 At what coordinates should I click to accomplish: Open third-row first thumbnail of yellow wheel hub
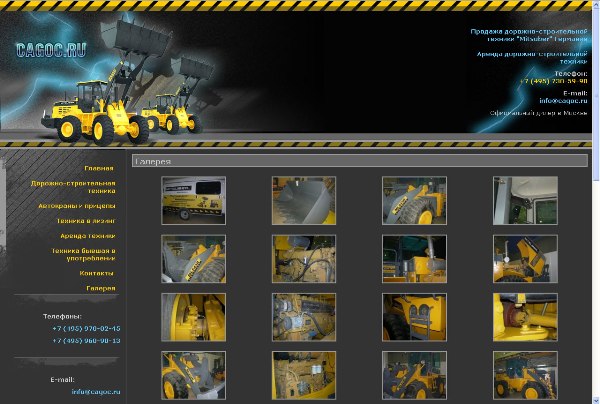[194, 317]
